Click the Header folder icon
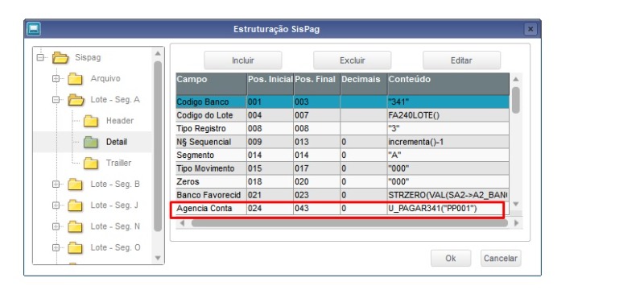 click(91, 121)
